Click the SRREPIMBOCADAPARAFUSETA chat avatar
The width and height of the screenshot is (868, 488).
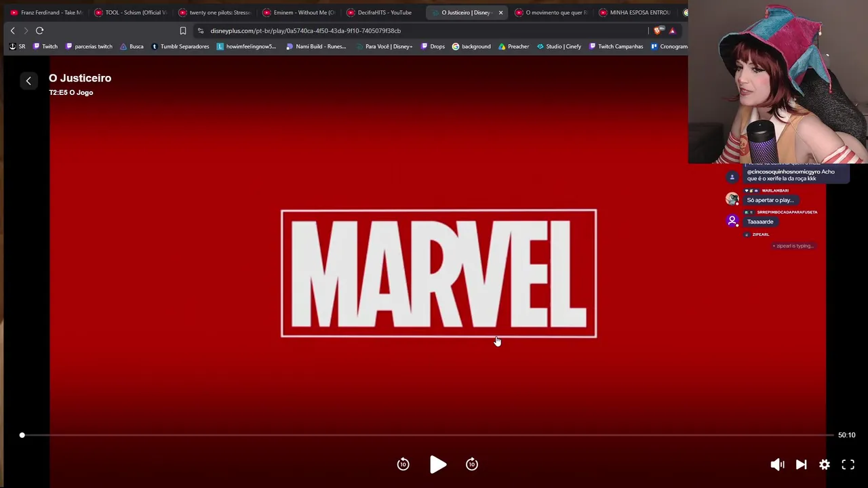[732, 220]
